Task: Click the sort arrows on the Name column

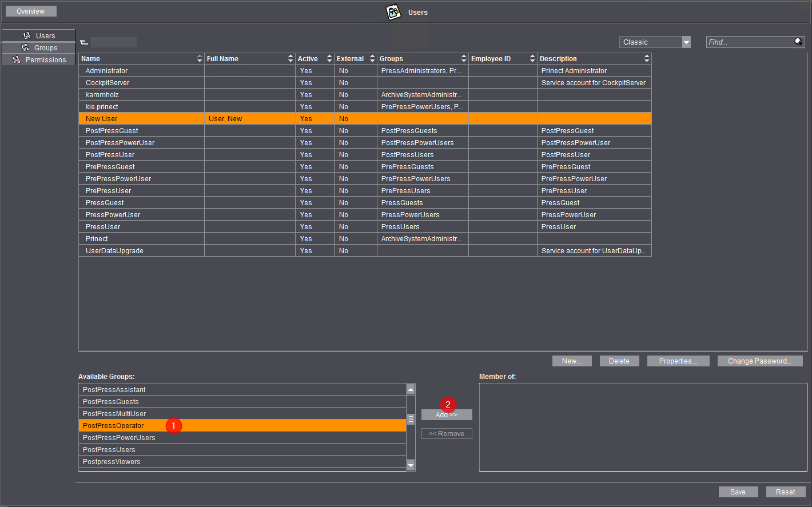Action: tap(200, 59)
